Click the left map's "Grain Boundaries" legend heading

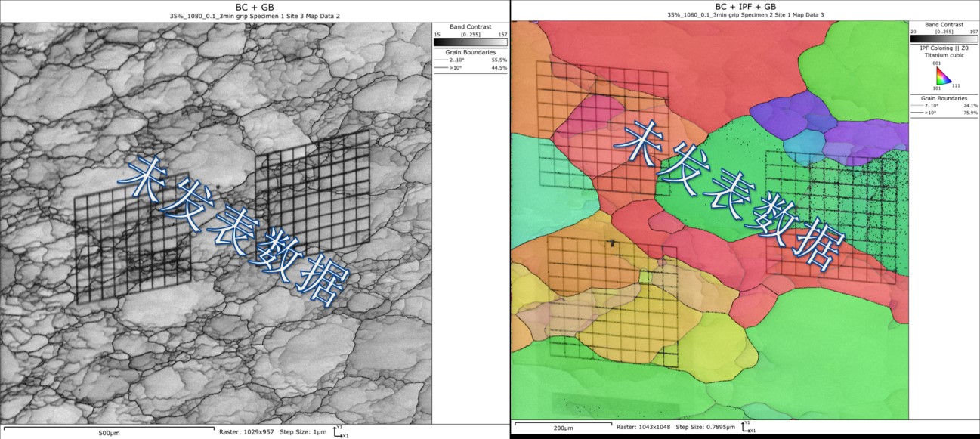(x=469, y=51)
